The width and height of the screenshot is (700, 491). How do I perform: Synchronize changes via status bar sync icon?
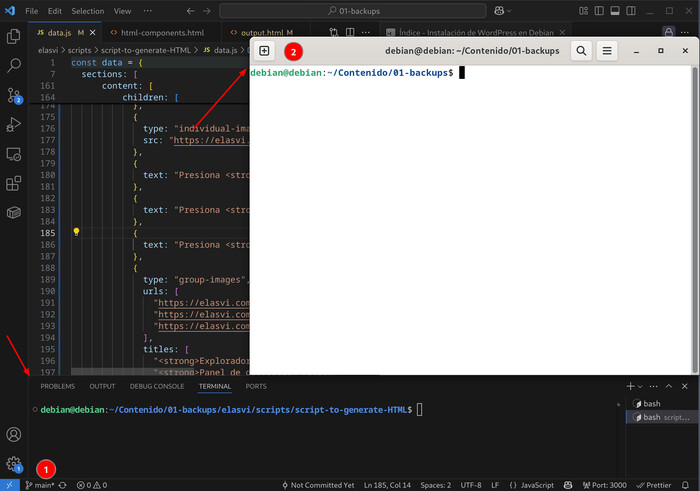(62, 485)
